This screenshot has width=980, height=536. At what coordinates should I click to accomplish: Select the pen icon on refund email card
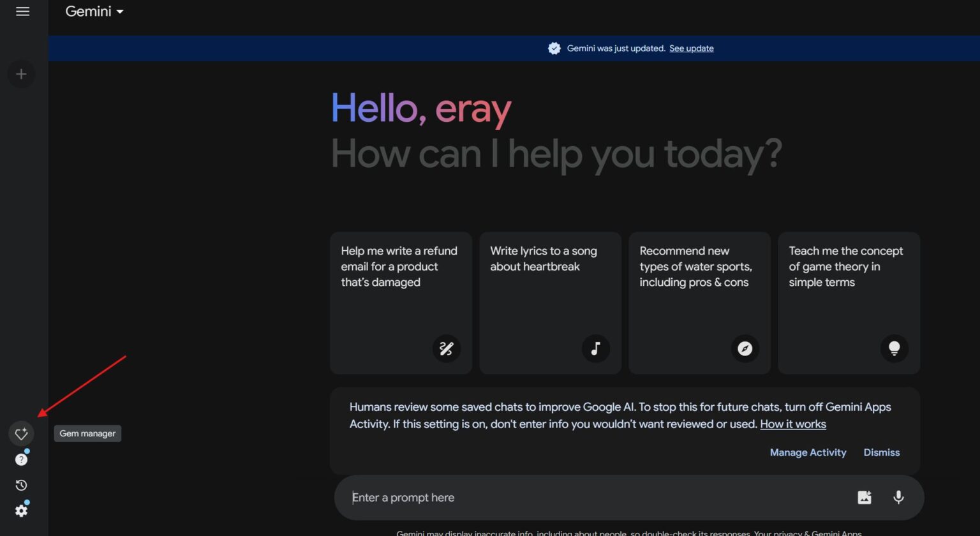coord(447,349)
